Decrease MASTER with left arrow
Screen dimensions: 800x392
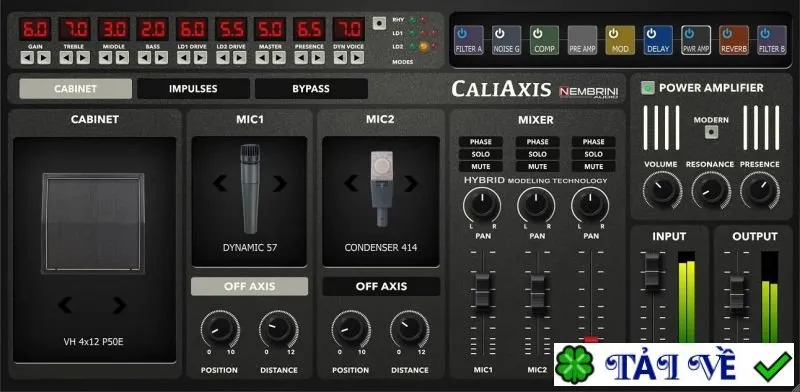[262, 58]
